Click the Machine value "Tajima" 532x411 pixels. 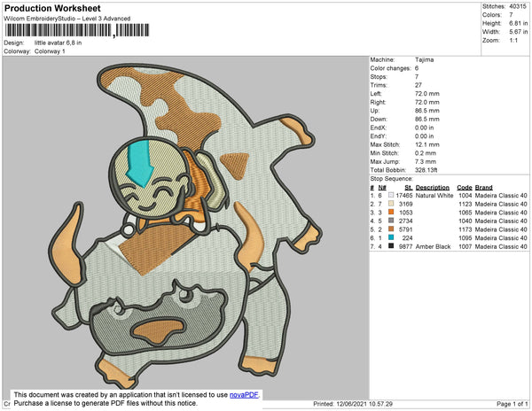click(425, 60)
